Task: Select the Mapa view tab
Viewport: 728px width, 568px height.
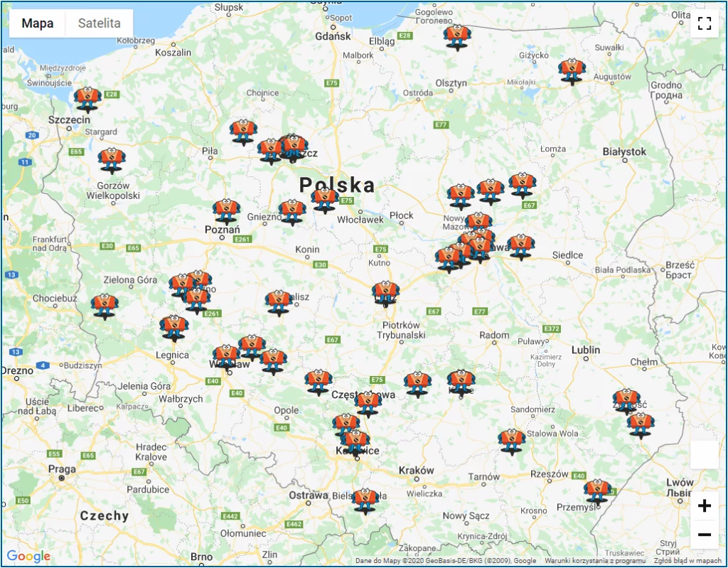Action: pos(37,23)
